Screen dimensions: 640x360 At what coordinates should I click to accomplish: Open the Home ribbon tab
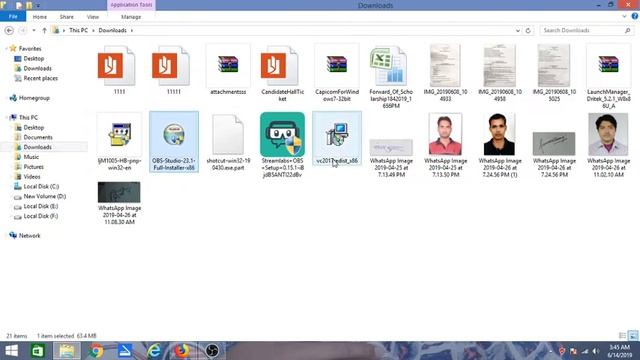[40, 17]
